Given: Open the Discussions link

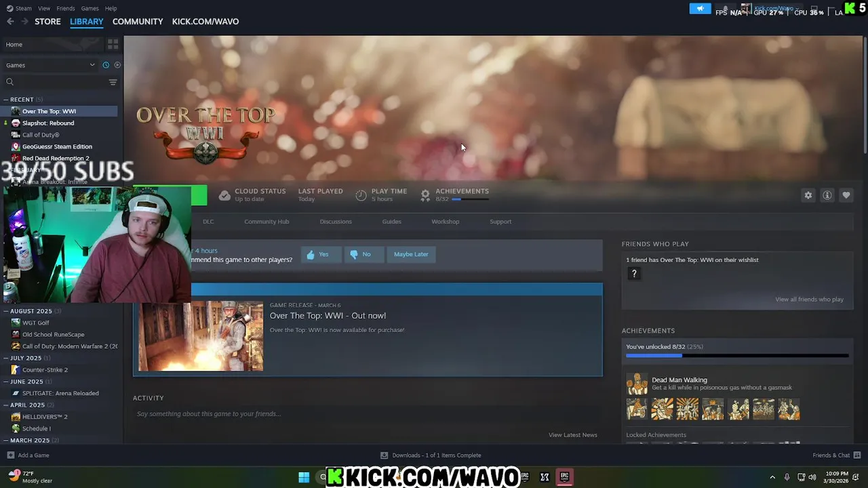Looking at the screenshot, I should tap(336, 222).
